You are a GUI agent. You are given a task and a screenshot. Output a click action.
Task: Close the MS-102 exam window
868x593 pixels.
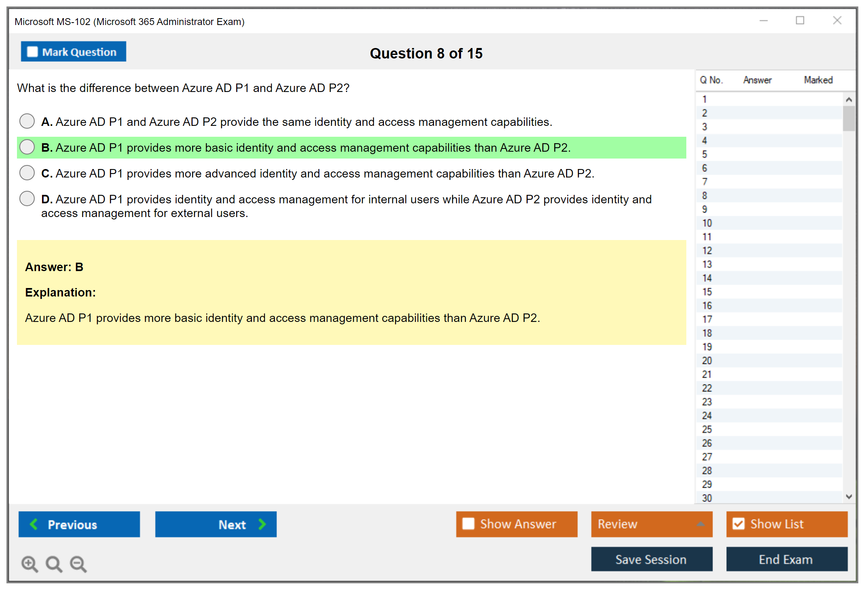837,21
